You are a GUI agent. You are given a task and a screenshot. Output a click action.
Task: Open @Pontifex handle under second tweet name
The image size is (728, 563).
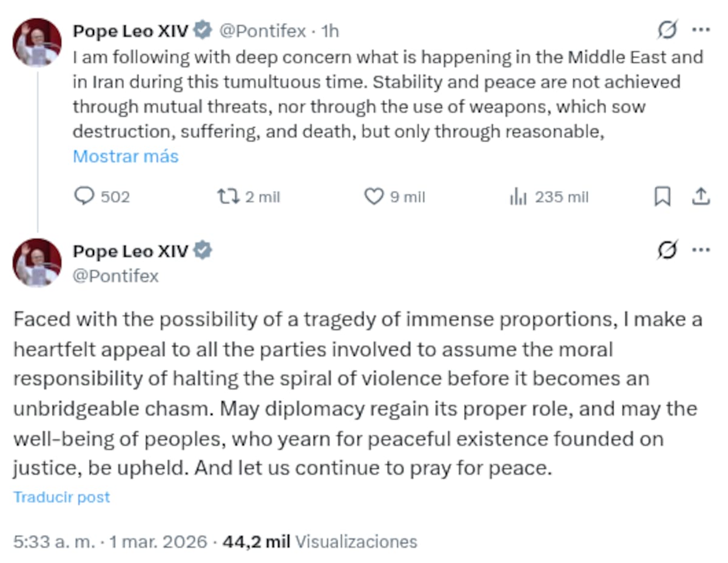(x=116, y=276)
